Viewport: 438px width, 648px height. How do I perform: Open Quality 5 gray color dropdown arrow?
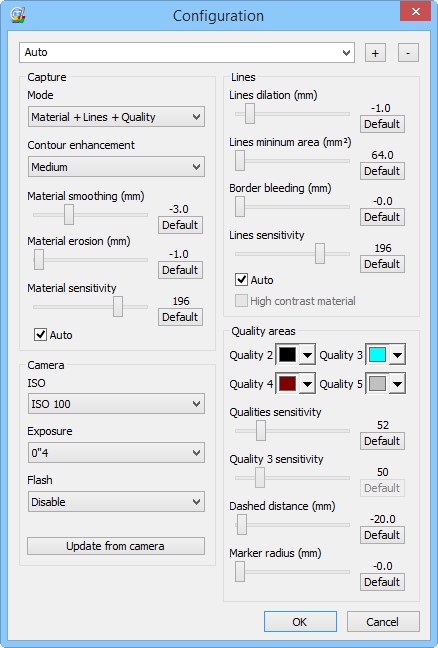pyautogui.click(x=397, y=384)
